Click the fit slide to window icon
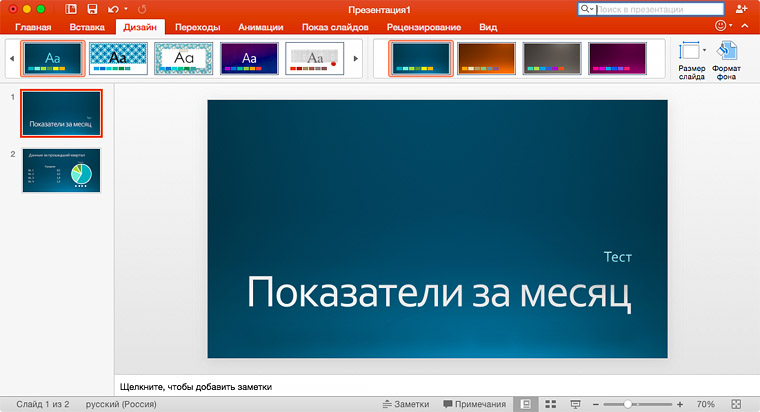Viewport: 760px width, 412px height. pos(738,403)
